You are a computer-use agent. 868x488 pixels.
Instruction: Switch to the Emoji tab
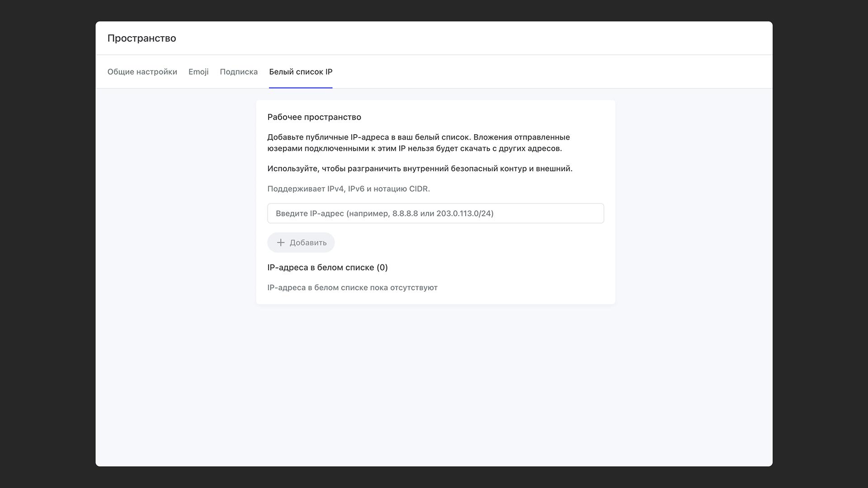pos(198,72)
